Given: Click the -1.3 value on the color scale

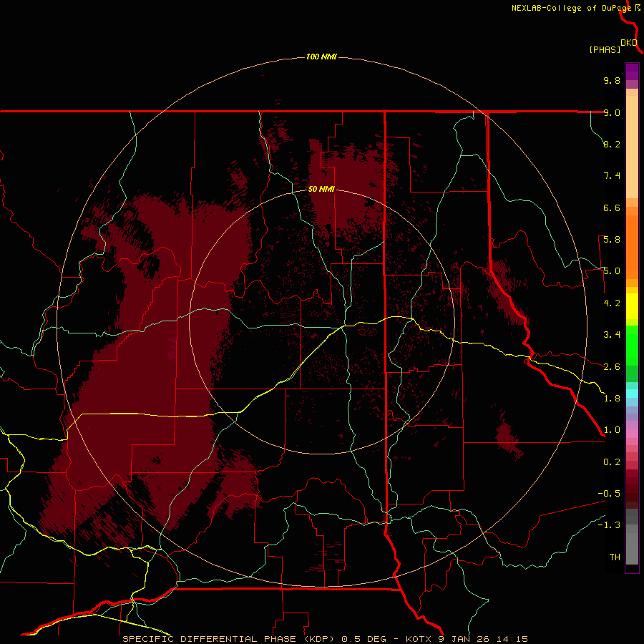Looking at the screenshot, I should click(609, 525).
